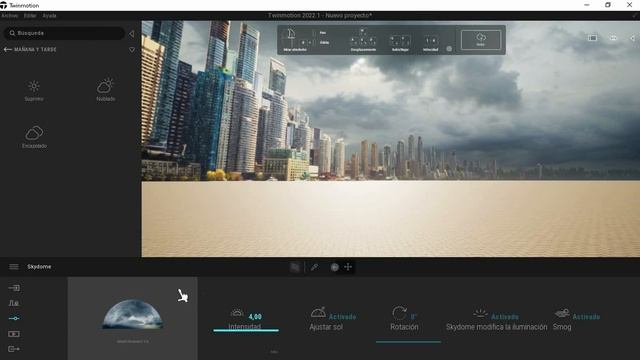The image size is (640, 360).
Task: Click the viewport layout icon top right
Action: (x=592, y=38)
